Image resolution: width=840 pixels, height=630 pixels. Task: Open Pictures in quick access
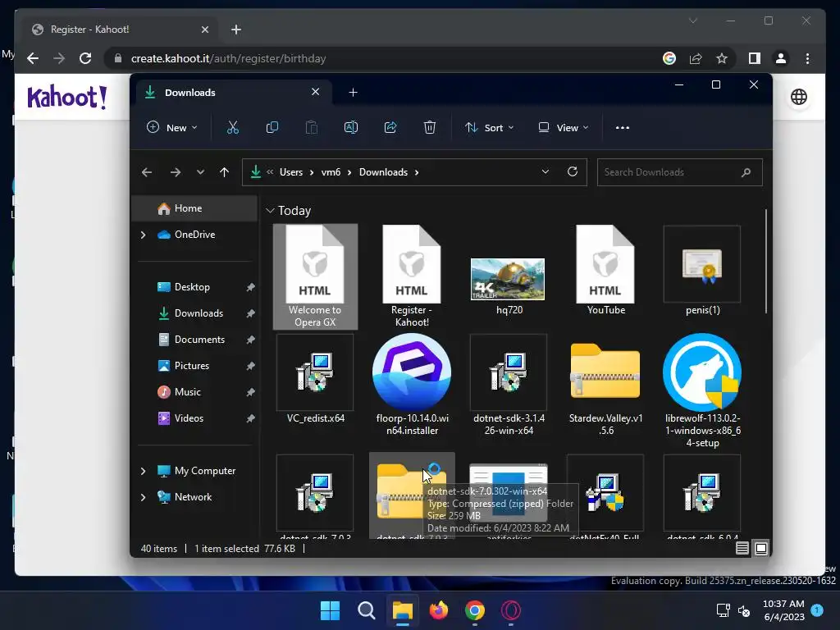[x=195, y=366]
